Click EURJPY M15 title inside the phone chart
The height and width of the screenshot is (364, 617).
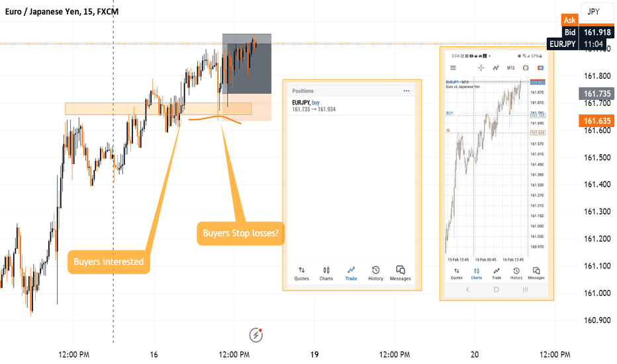tap(457, 82)
